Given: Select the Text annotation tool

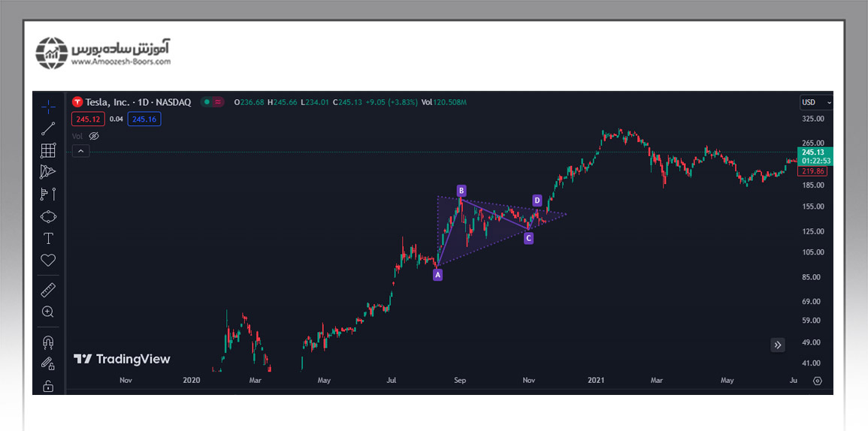Looking at the screenshot, I should tap(48, 239).
